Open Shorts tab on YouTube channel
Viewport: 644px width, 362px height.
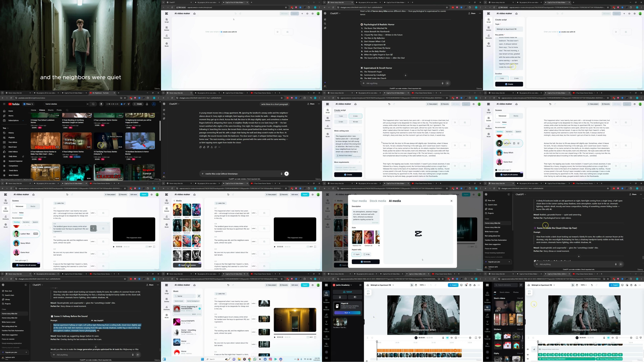[x=51, y=110]
